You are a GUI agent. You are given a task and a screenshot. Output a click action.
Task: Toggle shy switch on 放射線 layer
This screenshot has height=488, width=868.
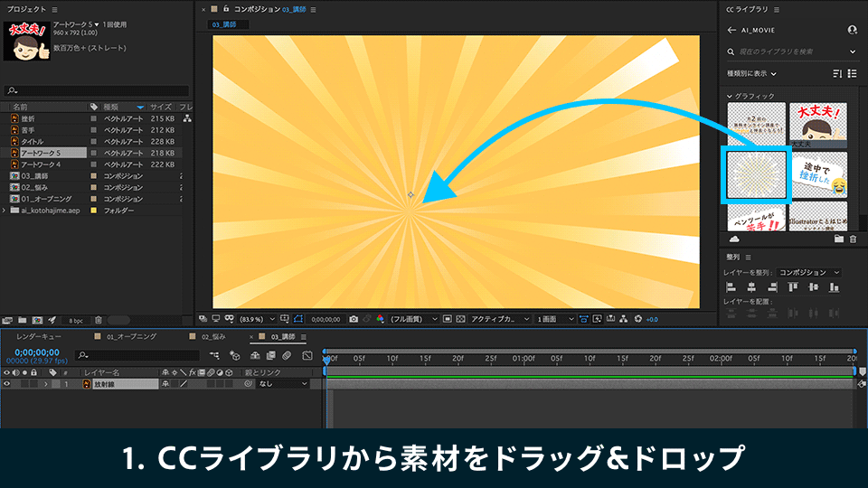165,383
